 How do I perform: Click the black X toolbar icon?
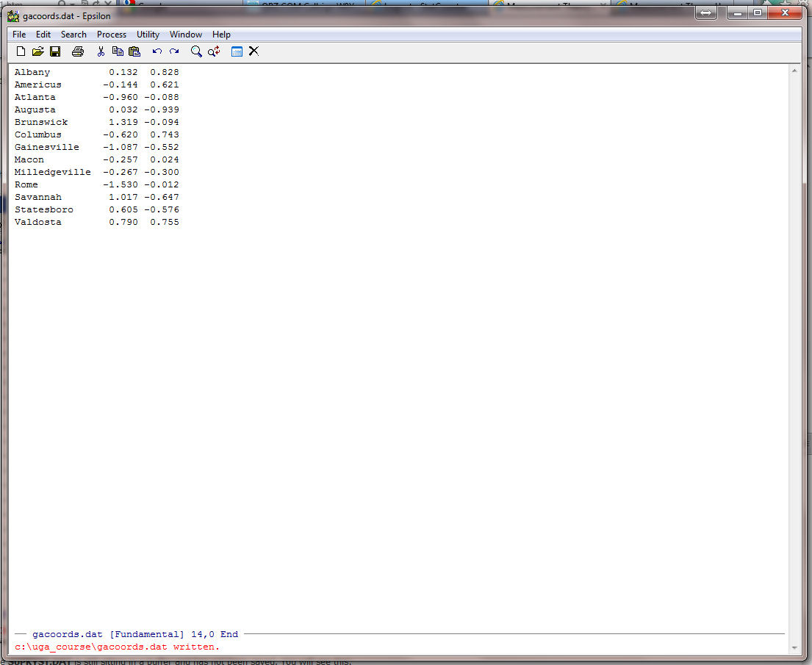(x=254, y=51)
